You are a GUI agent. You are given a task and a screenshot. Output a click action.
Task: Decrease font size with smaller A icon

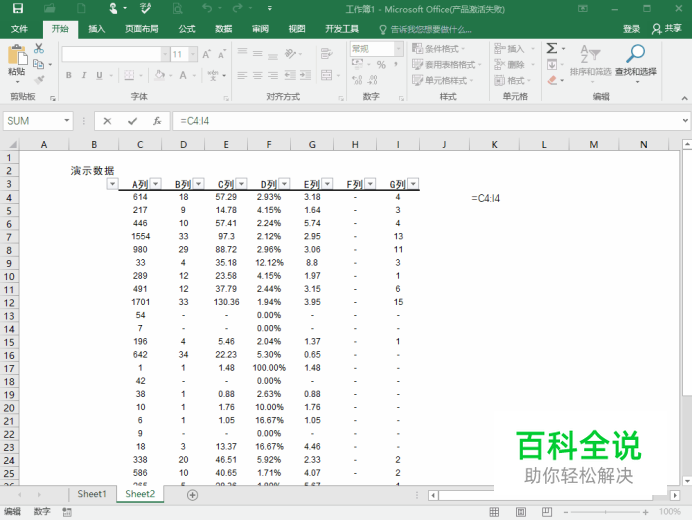click(222, 54)
